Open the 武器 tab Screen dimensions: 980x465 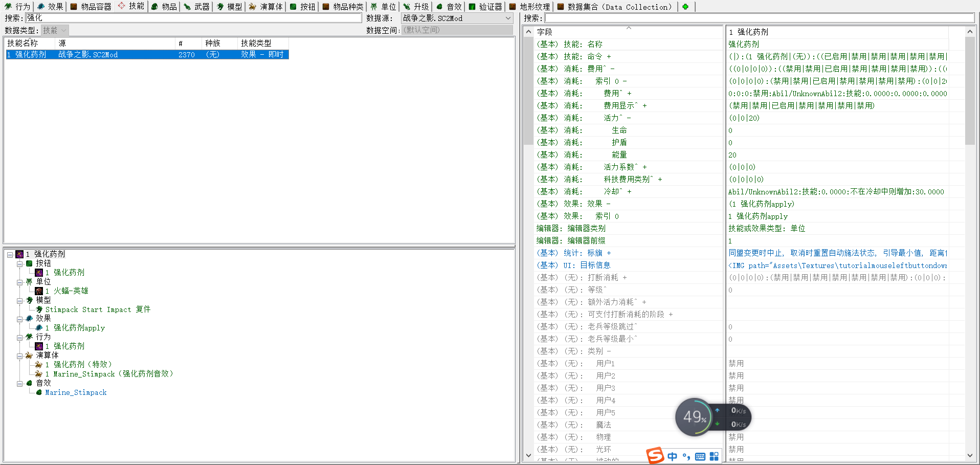(x=197, y=7)
